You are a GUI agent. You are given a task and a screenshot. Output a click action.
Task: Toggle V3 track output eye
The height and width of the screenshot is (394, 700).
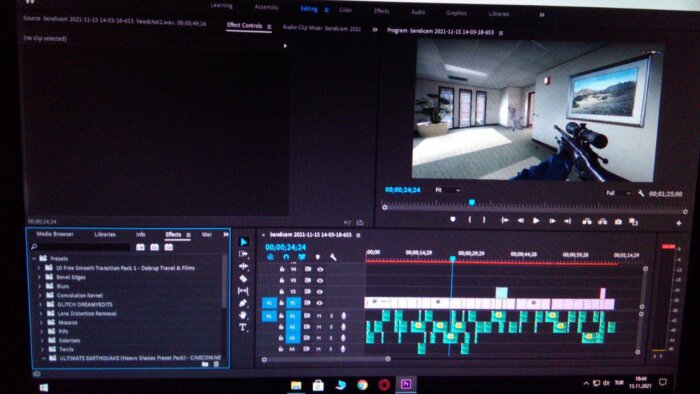pos(320,280)
